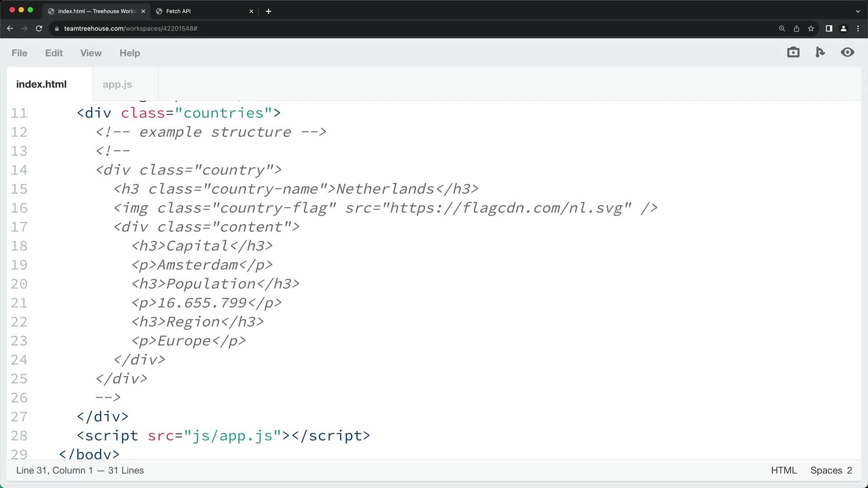
Task: Bookmark this page with the star icon
Action: pyautogui.click(x=811, y=28)
